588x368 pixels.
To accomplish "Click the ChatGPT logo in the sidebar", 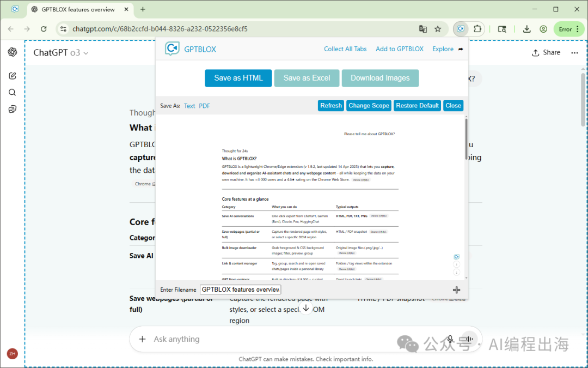I will coord(13,52).
